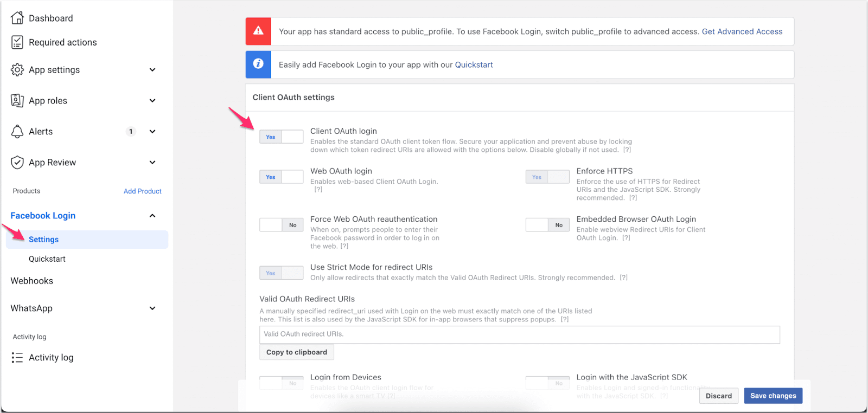
Task: Click the Dashboard home icon
Action: [x=17, y=18]
